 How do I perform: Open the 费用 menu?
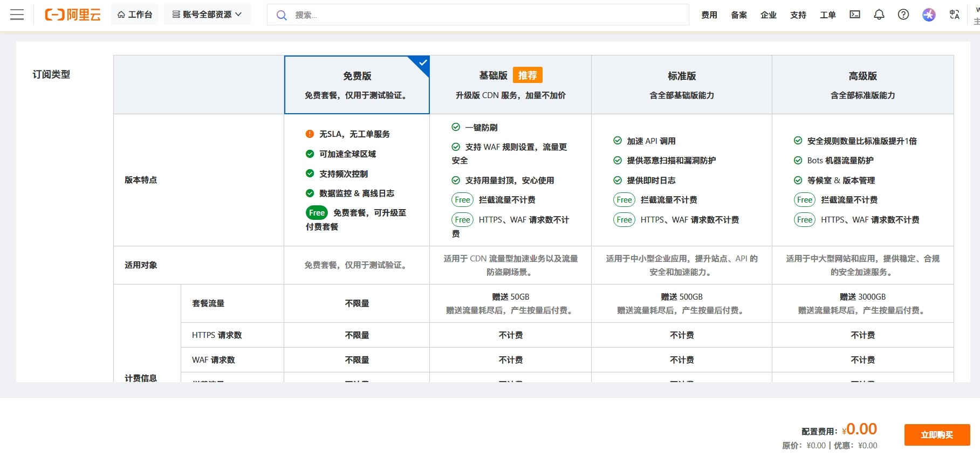click(709, 15)
